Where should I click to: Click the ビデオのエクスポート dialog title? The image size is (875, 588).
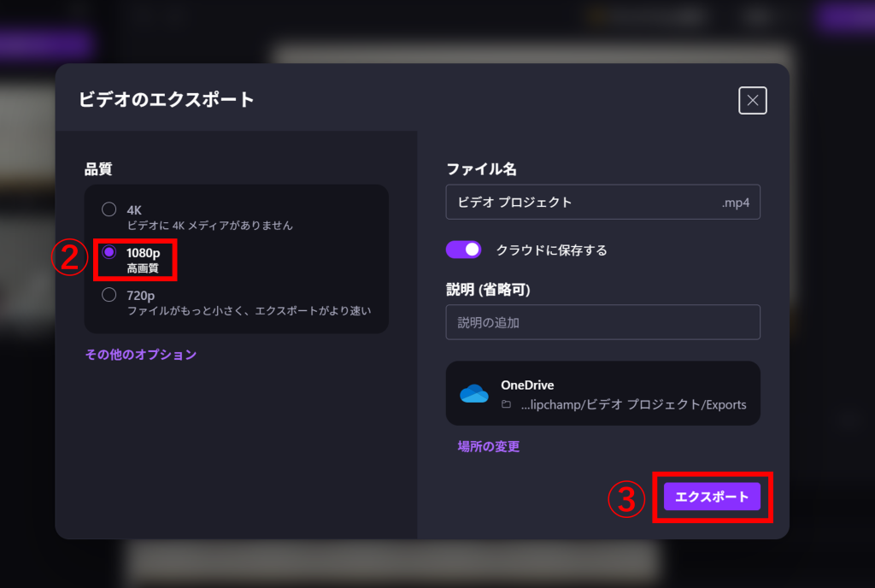[167, 99]
